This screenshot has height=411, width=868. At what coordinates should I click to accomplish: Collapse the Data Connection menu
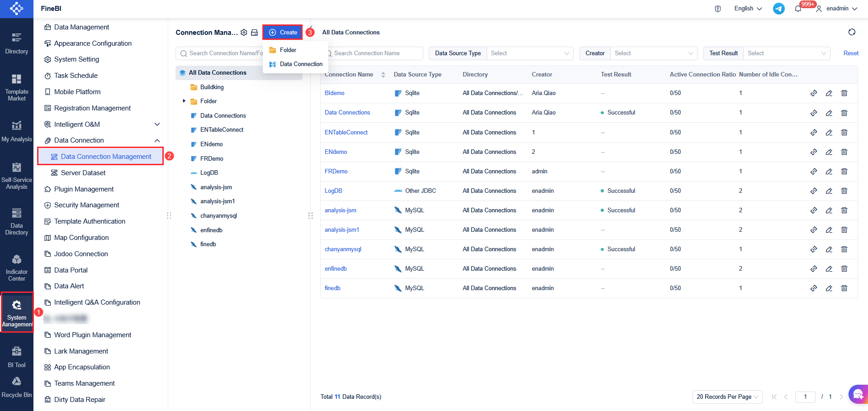pos(157,141)
